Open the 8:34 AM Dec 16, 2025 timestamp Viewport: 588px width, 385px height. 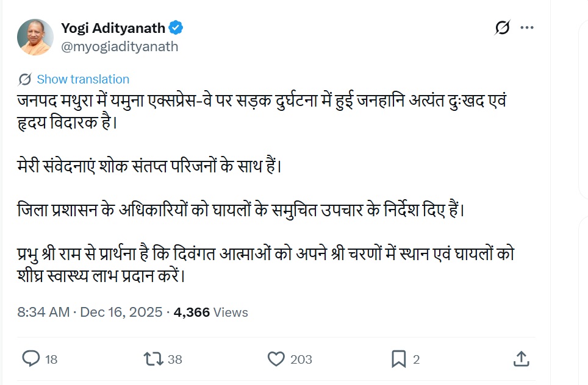tap(90, 313)
